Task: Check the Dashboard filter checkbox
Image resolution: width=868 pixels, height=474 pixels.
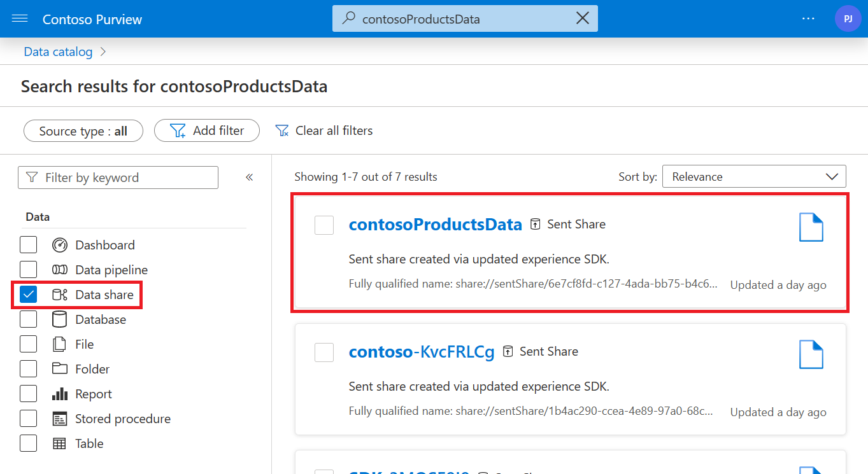Action: [x=29, y=245]
